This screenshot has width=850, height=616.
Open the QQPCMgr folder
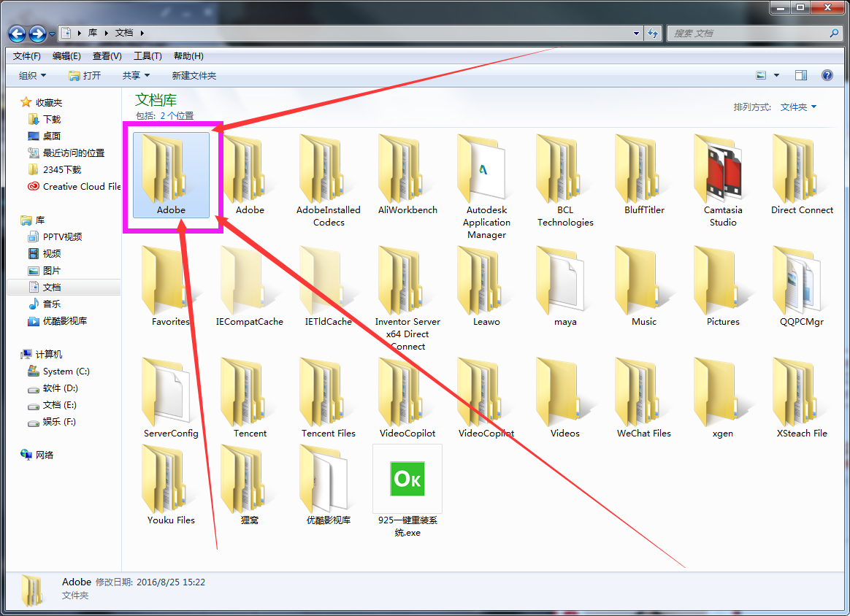click(802, 286)
